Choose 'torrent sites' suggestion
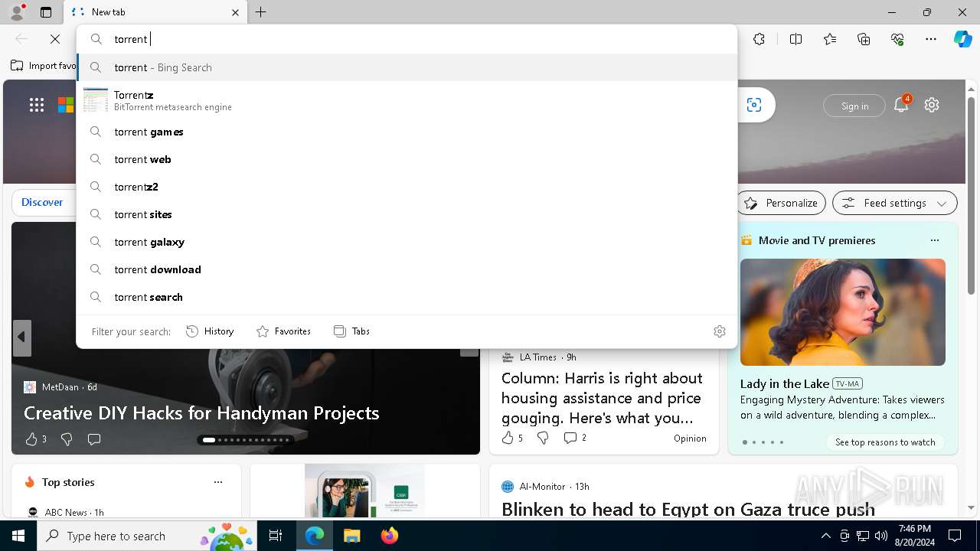Image resolution: width=980 pixels, height=551 pixels. tap(407, 214)
